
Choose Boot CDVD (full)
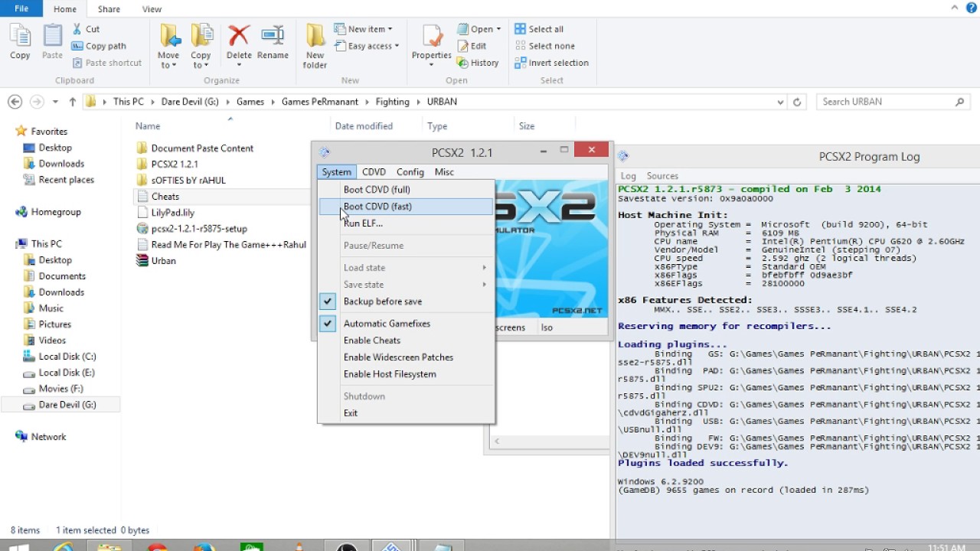pyautogui.click(x=406, y=190)
